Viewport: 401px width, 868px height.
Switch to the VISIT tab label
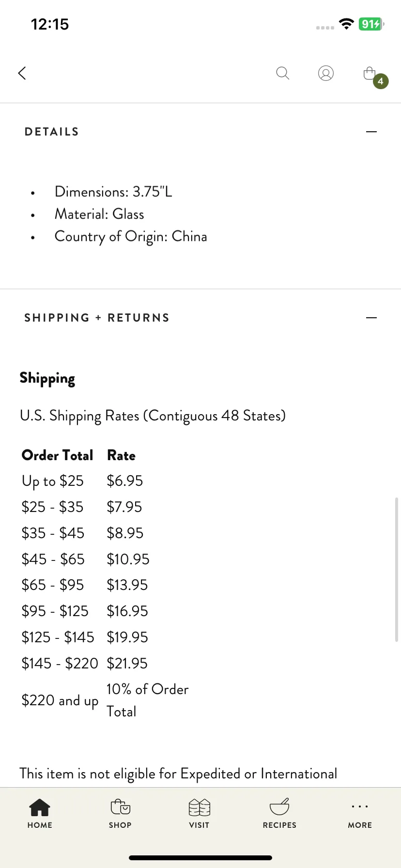199,825
